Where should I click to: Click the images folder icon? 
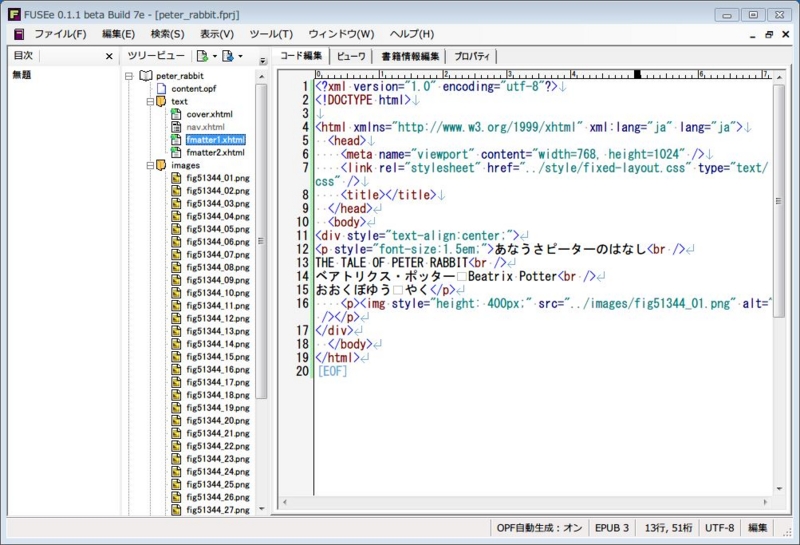tap(161, 165)
